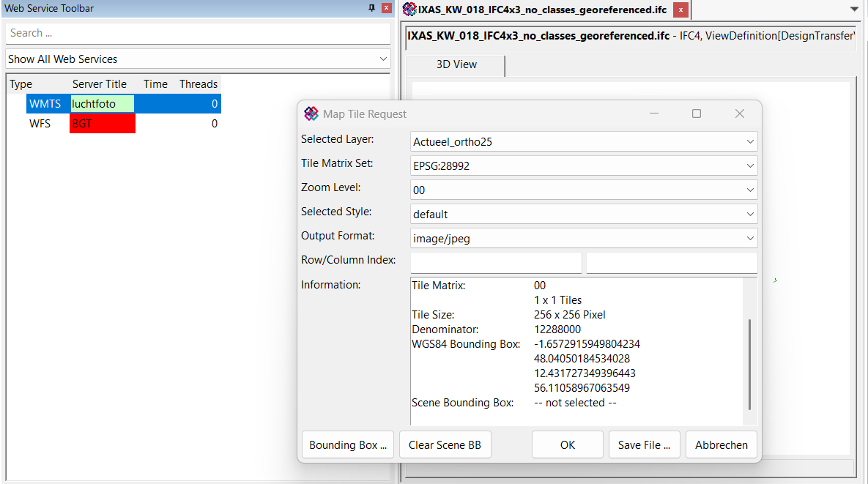Close the Web Service Toolbar panel

point(387,8)
